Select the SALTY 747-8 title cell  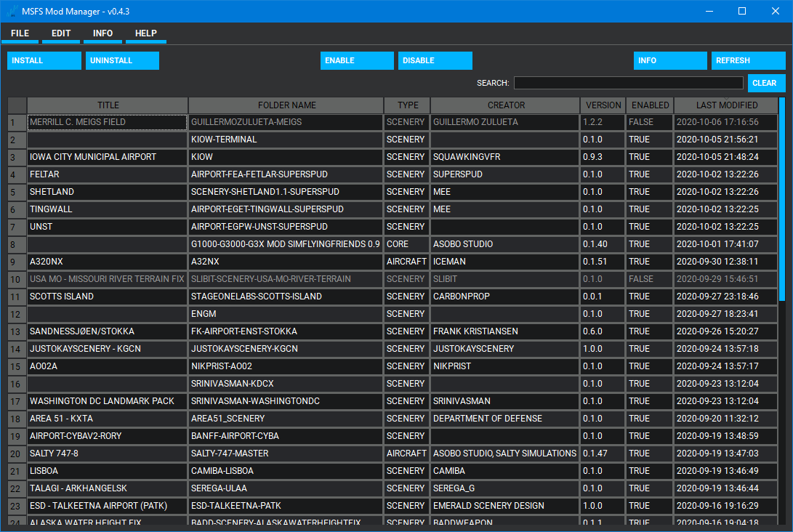pyautogui.click(x=108, y=454)
